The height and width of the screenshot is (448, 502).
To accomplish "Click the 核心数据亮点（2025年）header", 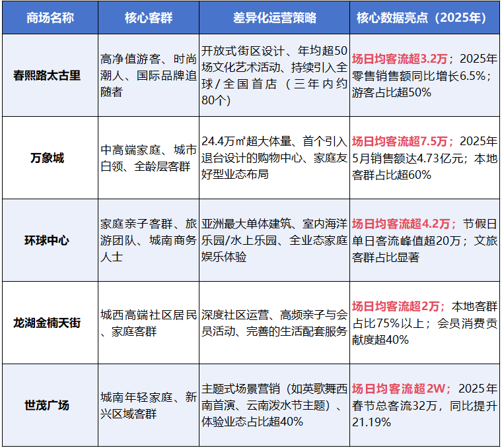I will point(425,18).
